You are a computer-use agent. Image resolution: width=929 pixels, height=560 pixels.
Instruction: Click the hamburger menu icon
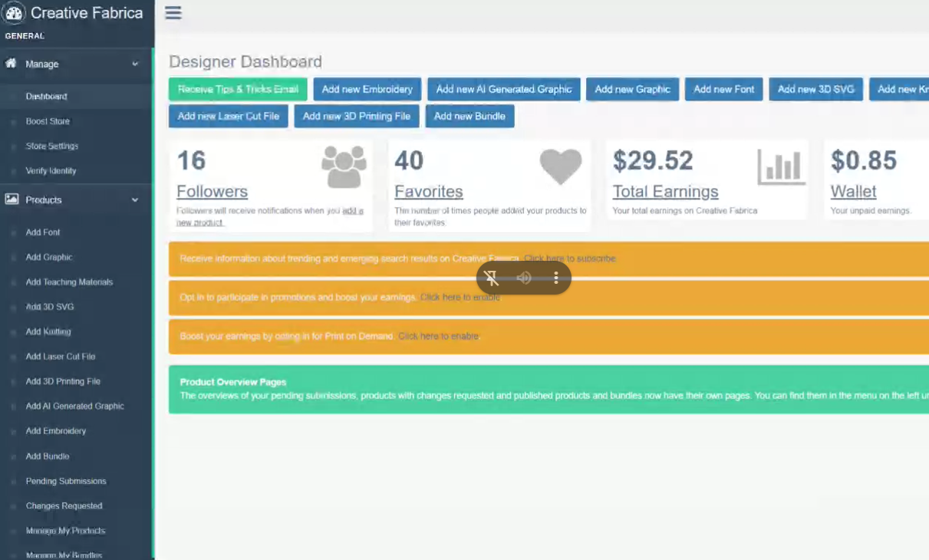coord(173,13)
